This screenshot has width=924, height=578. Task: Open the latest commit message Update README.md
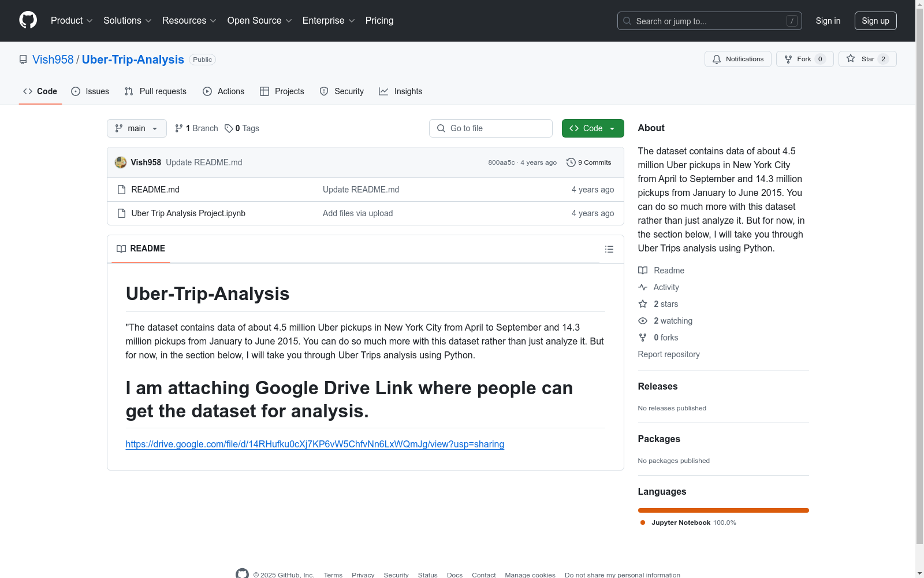[204, 162]
